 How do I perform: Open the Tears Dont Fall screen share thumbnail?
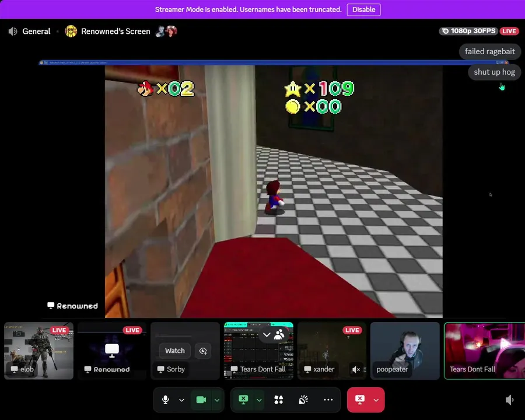pyautogui.click(x=258, y=351)
